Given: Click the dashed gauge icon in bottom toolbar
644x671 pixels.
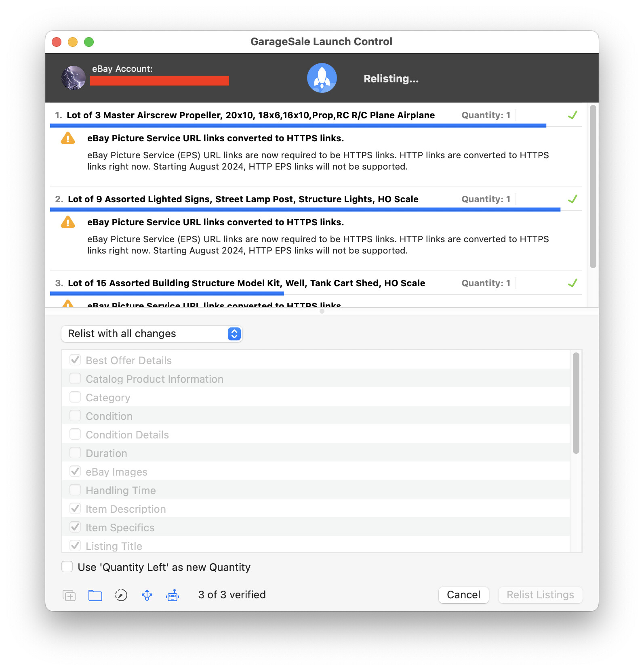Looking at the screenshot, I should click(x=121, y=595).
